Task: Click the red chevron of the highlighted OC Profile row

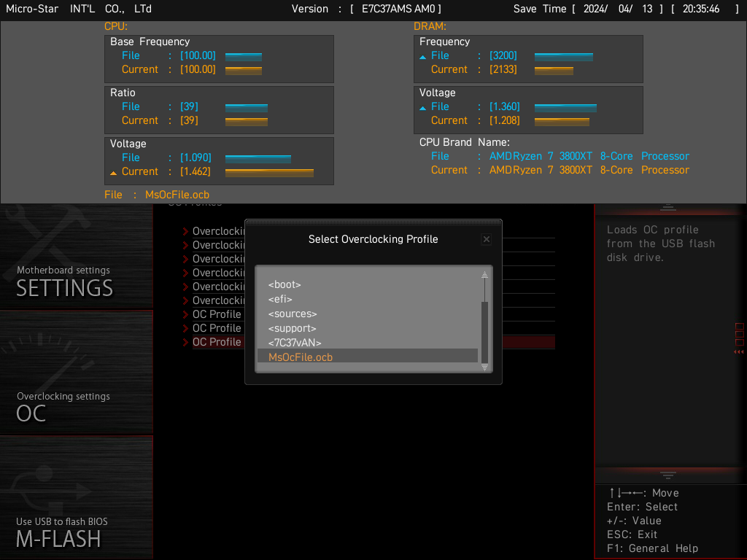Action: [185, 342]
